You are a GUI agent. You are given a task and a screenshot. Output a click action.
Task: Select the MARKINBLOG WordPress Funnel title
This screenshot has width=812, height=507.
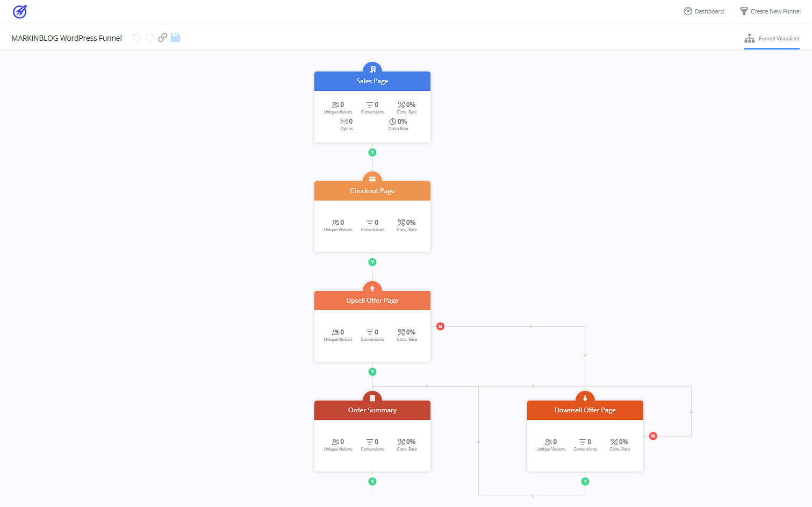tap(66, 38)
